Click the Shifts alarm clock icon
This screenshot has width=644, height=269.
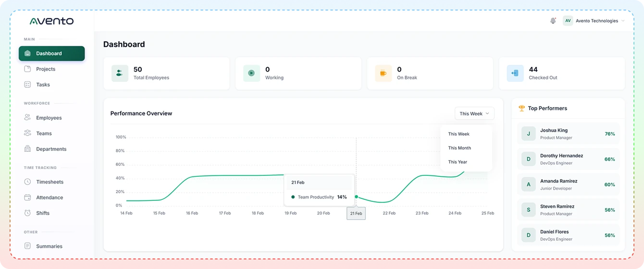tap(27, 213)
